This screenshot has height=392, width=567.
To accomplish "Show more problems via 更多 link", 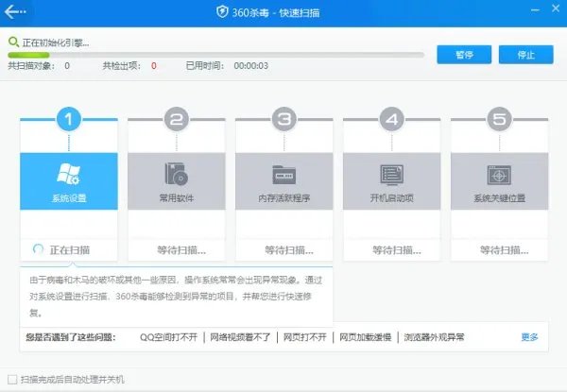I will pyautogui.click(x=529, y=337).
